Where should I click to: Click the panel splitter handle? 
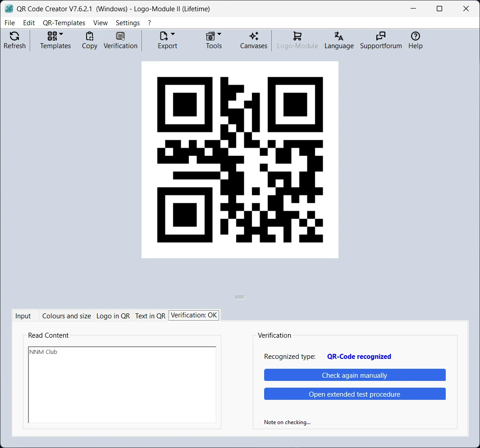click(x=240, y=297)
